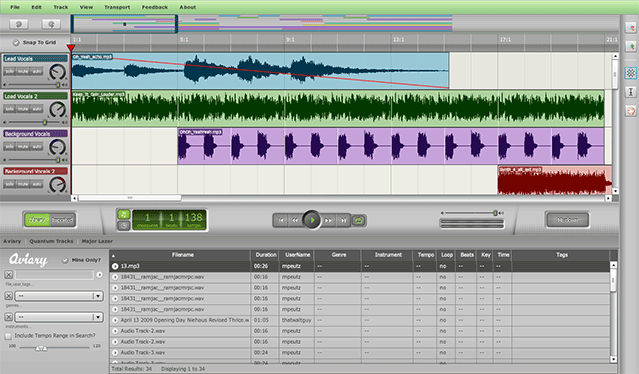Click the fast forward transport button
The height and width of the screenshot is (374, 639).
coord(328,220)
